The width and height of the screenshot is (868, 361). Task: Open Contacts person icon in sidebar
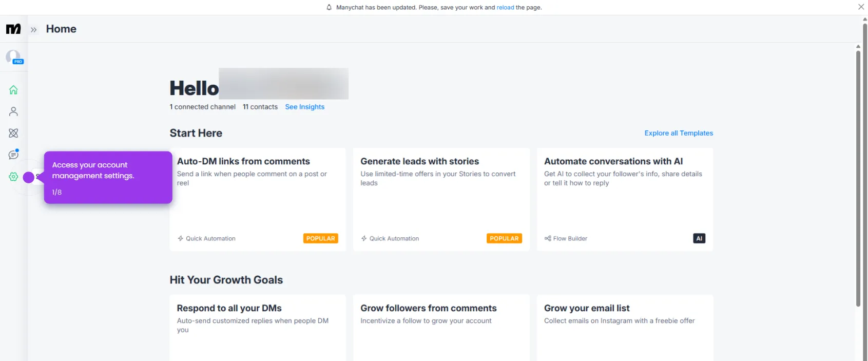coord(13,111)
